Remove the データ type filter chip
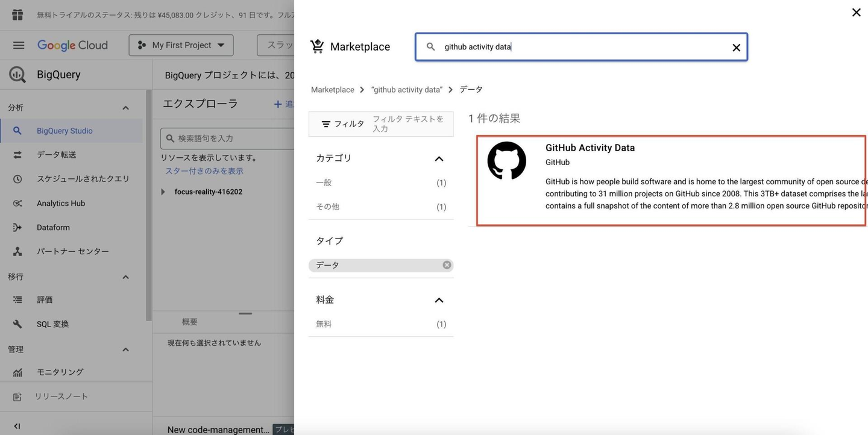The image size is (868, 435). (447, 265)
